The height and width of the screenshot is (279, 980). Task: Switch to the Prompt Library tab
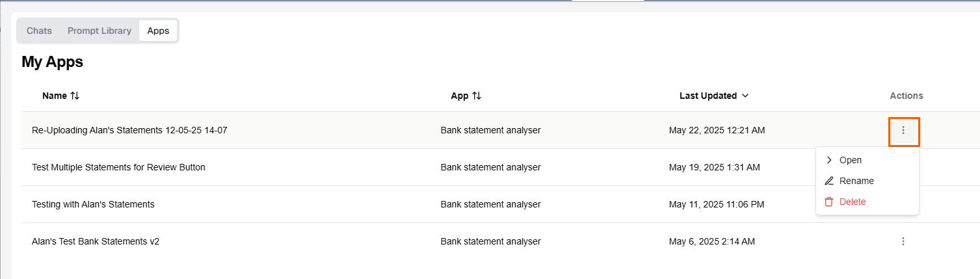[99, 31]
